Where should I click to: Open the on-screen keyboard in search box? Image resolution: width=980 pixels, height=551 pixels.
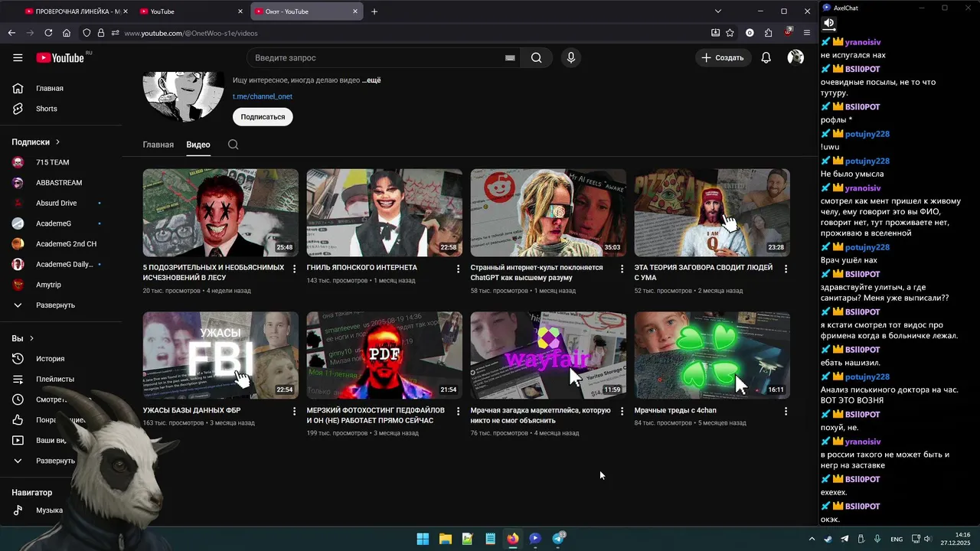click(x=510, y=57)
